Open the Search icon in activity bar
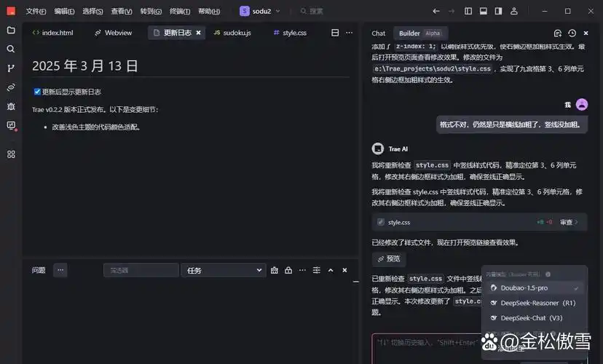Viewport: 603px width, 364px height. 11,49
